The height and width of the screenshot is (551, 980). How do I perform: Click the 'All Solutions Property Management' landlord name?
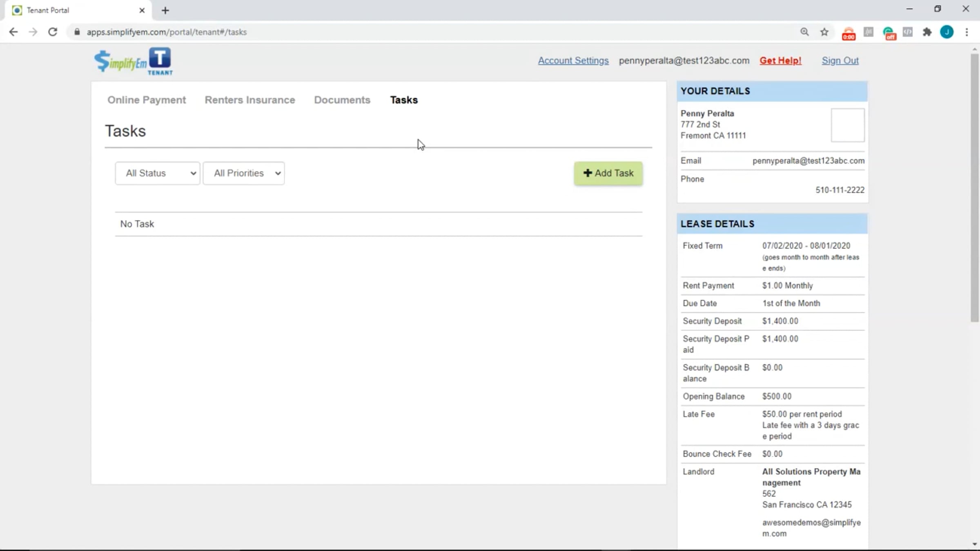point(811,477)
